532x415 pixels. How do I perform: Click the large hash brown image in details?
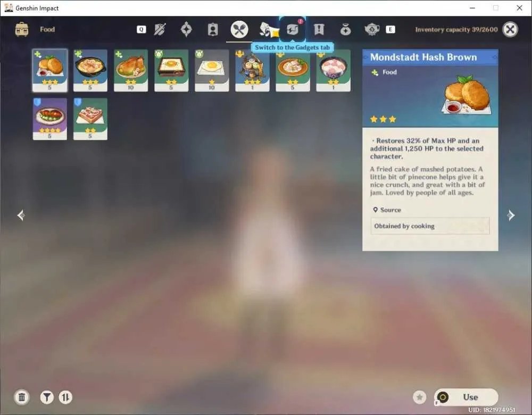point(467,95)
